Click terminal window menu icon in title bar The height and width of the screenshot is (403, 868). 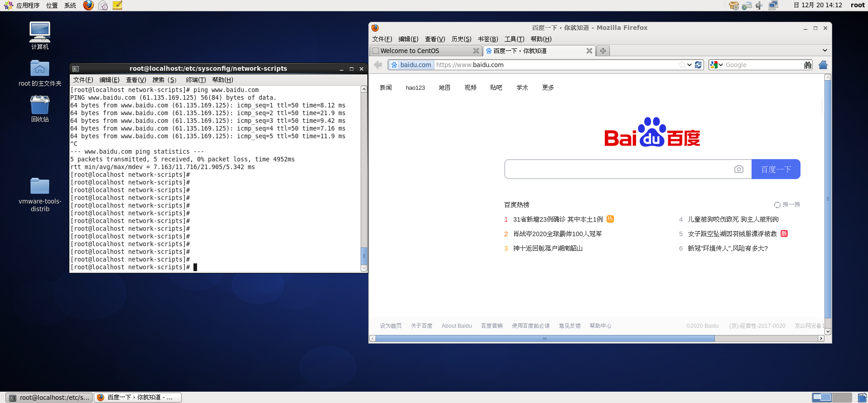click(76, 69)
